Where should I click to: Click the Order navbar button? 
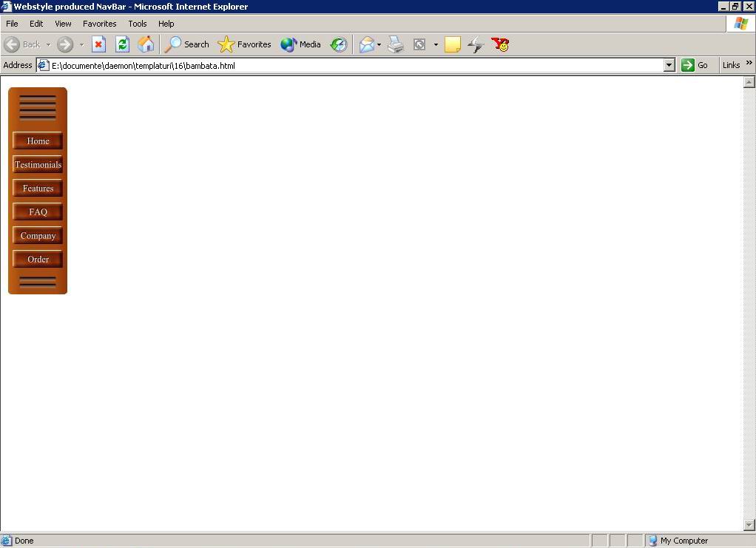click(38, 259)
